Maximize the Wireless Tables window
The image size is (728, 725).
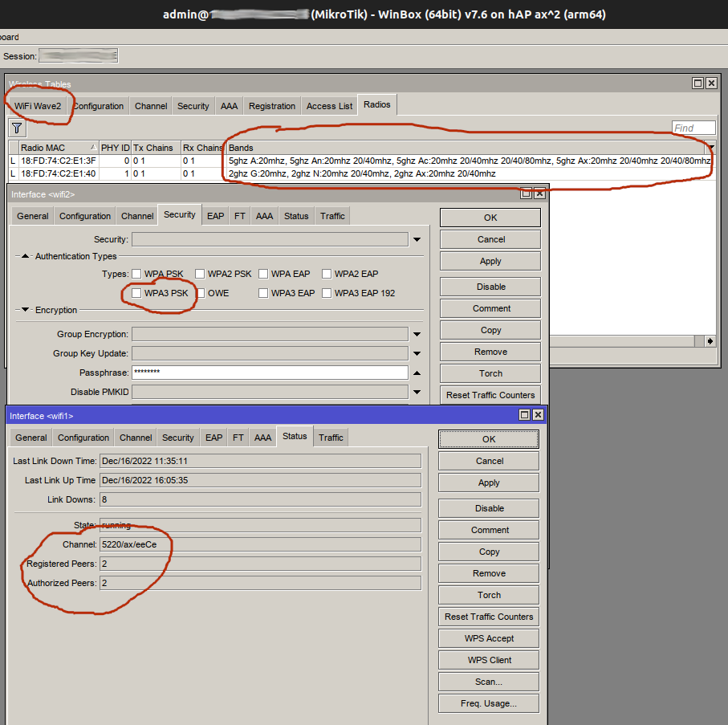click(x=698, y=83)
